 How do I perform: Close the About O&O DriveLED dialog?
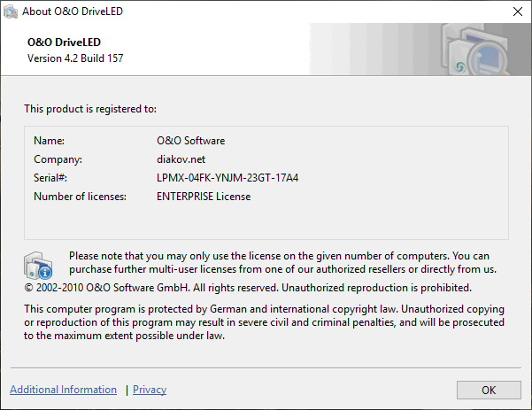pos(517,12)
